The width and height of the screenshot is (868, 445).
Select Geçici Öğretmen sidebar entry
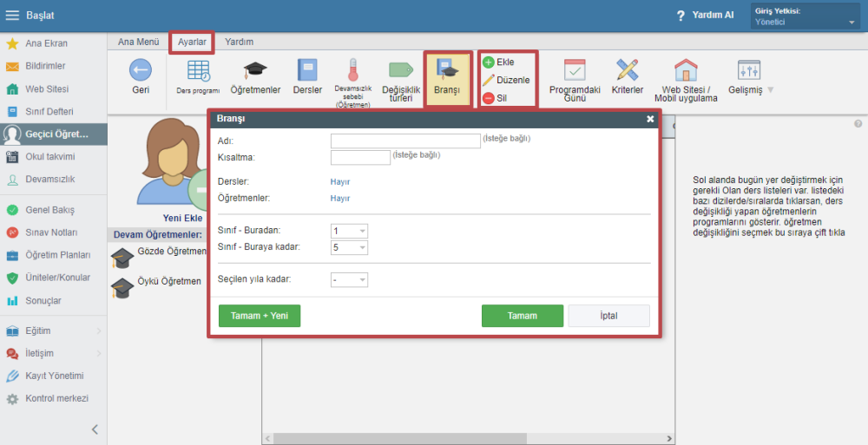pyautogui.click(x=53, y=134)
